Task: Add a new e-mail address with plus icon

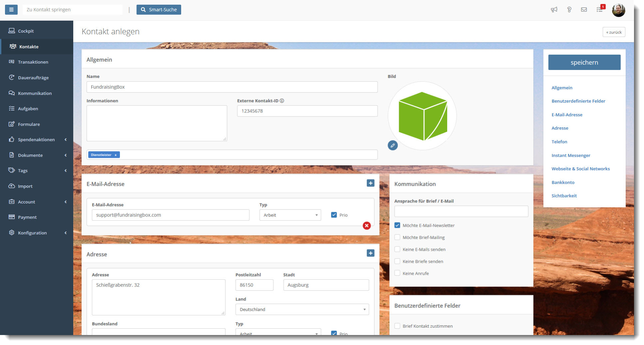Action: (370, 183)
